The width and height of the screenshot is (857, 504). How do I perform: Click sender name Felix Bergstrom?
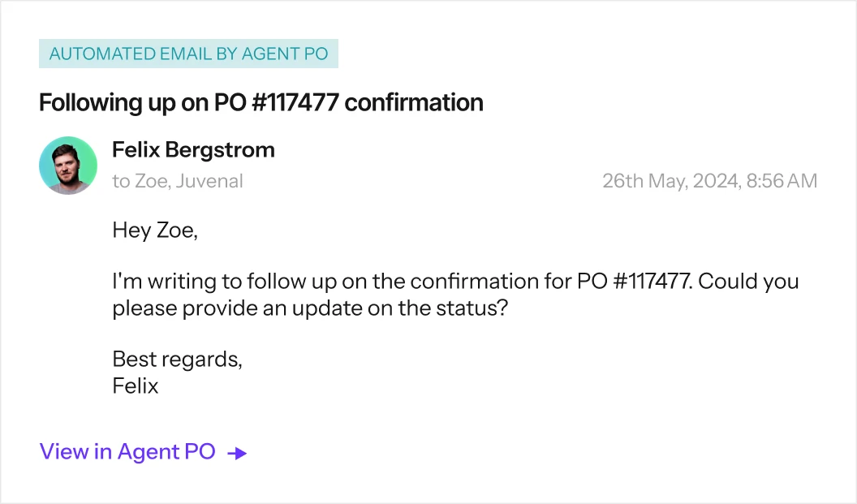pos(193,150)
